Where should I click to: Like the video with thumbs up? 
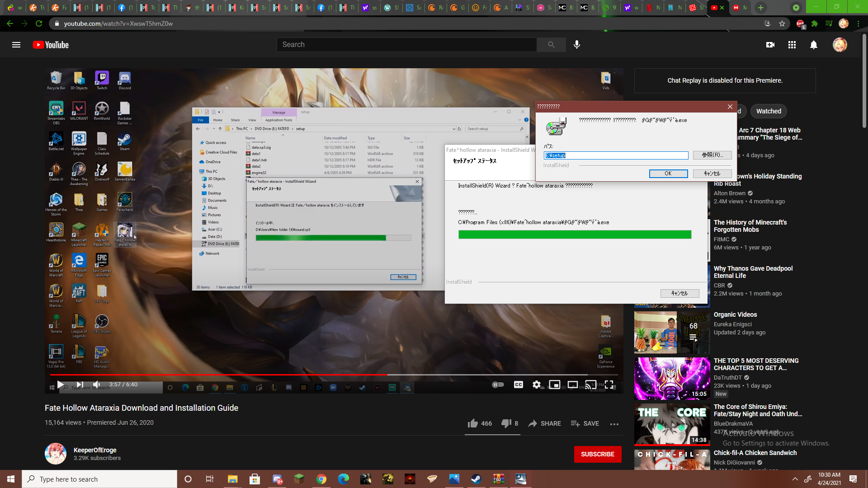pos(473,423)
